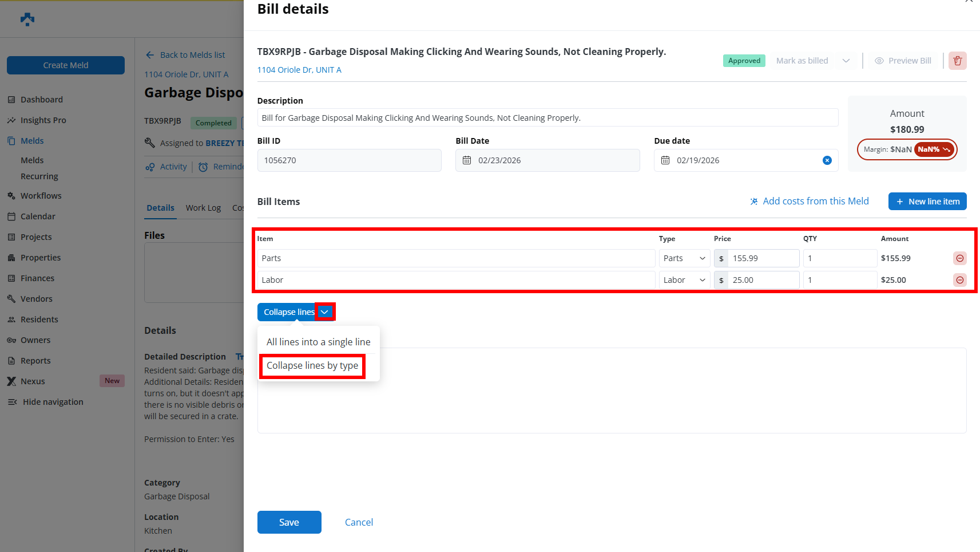Click the Save button

(289, 522)
